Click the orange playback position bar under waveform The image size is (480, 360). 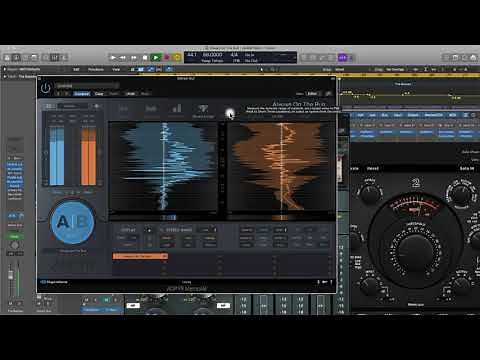pyautogui.click(x=280, y=218)
